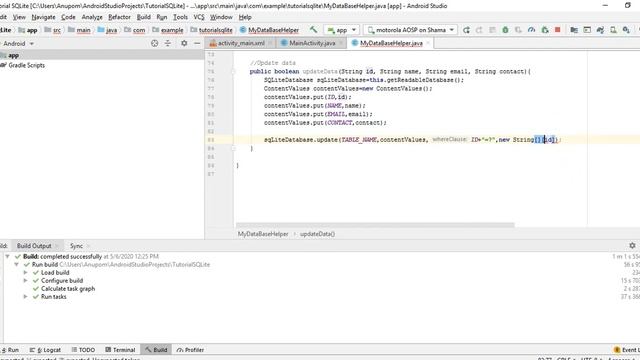Click the editor horizontal scrollbar
Screen dimensions: 640x360
click(375, 225)
